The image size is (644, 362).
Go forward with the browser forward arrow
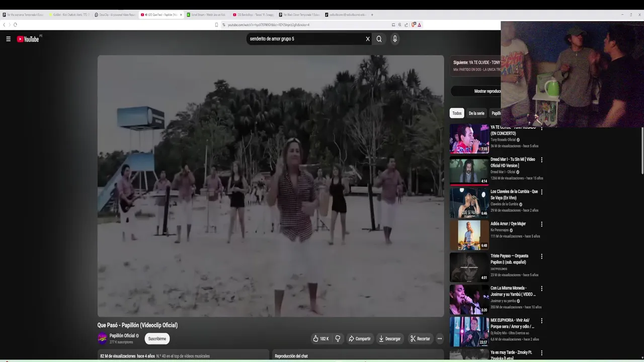(10, 25)
